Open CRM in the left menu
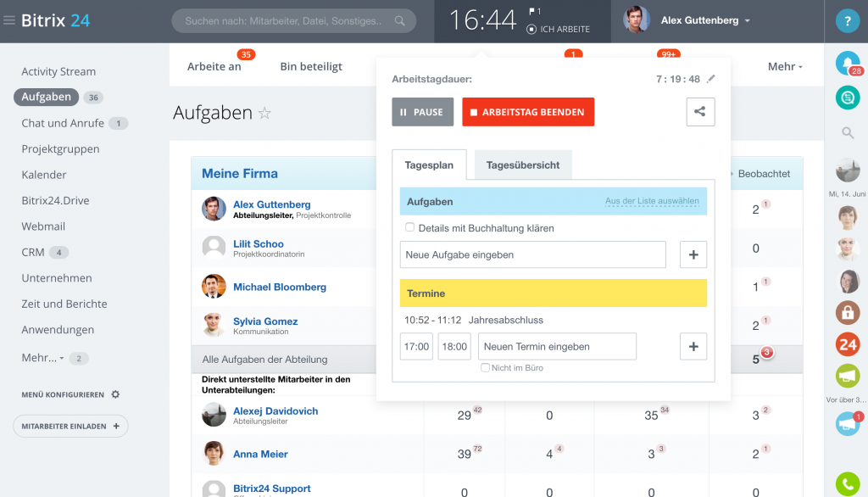868x497 pixels. pos(33,252)
